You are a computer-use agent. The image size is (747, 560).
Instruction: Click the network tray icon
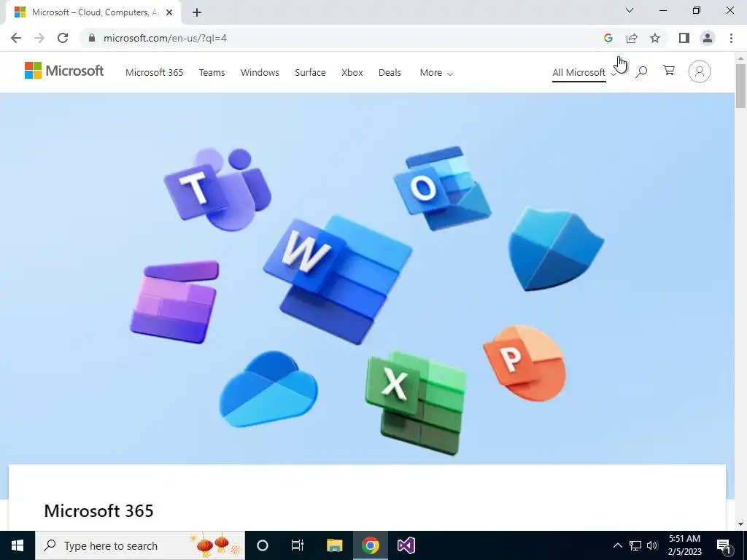click(635, 545)
